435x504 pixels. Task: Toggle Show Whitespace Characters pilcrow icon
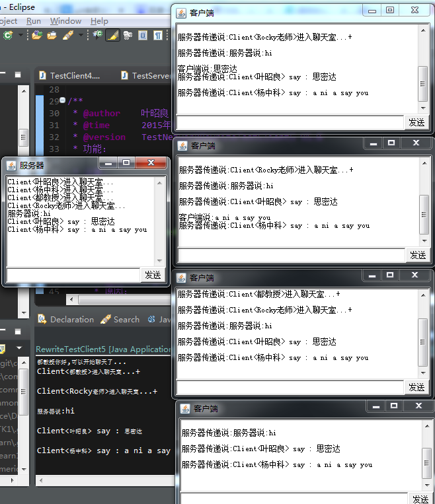click(158, 36)
